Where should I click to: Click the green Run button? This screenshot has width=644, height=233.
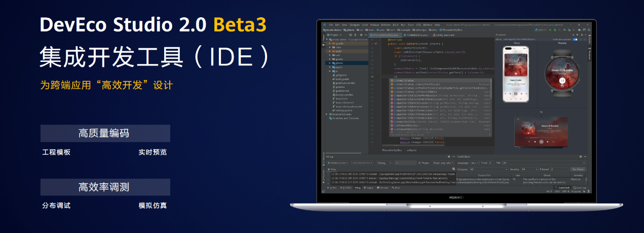coord(550,30)
